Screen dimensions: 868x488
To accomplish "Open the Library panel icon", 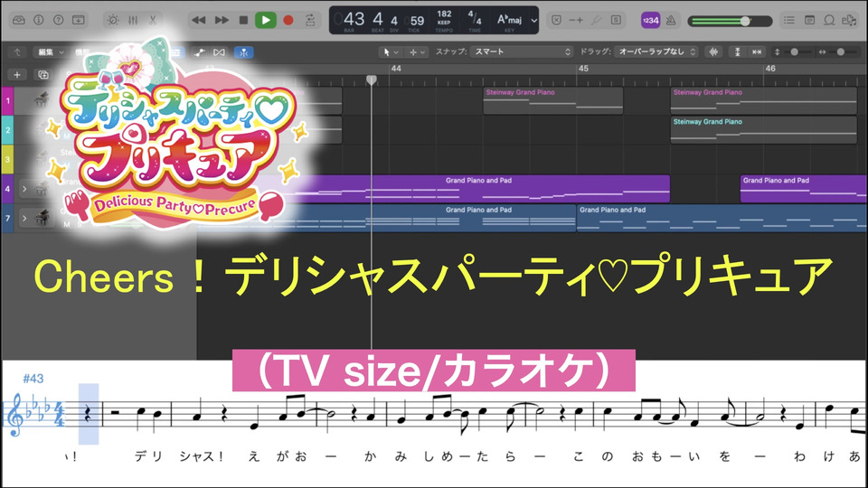I will [x=19, y=20].
